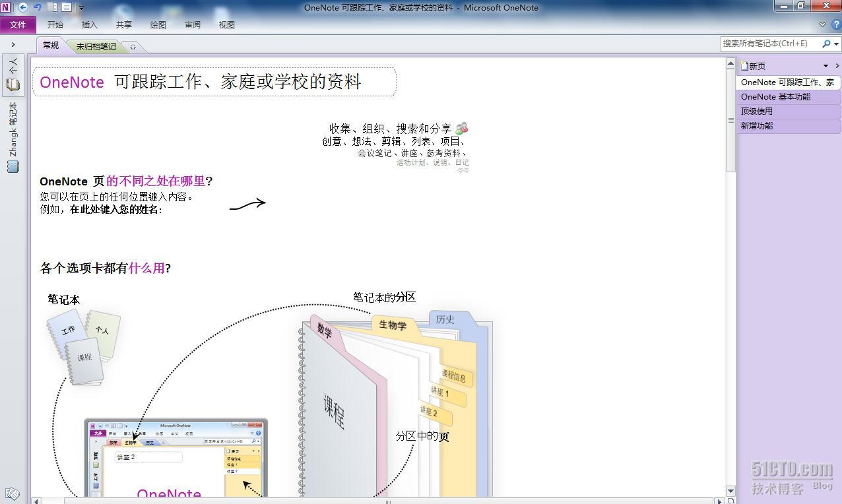This screenshot has width=842, height=504.
Task: Click the page title box 'OneNote 可跟踪工作'
Action: click(x=214, y=82)
